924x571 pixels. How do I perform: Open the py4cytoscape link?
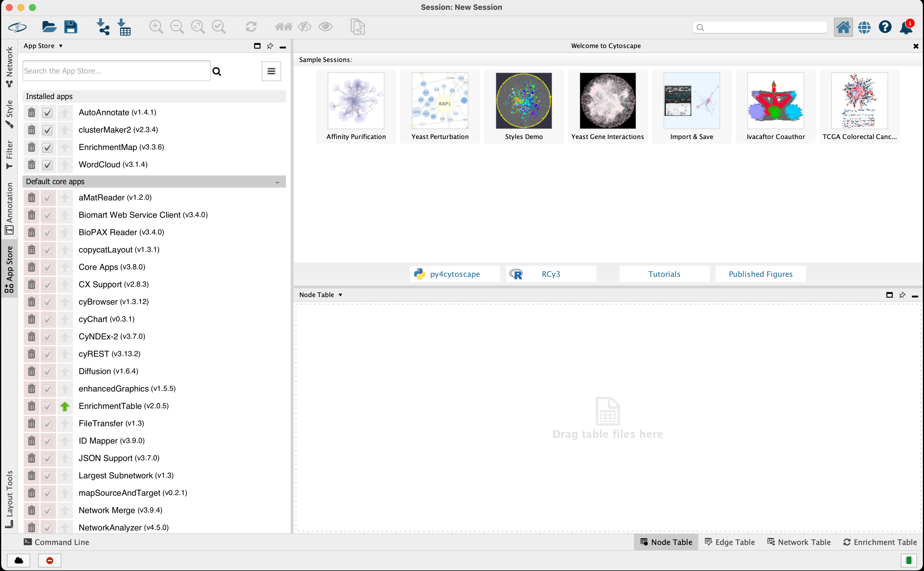tap(454, 274)
